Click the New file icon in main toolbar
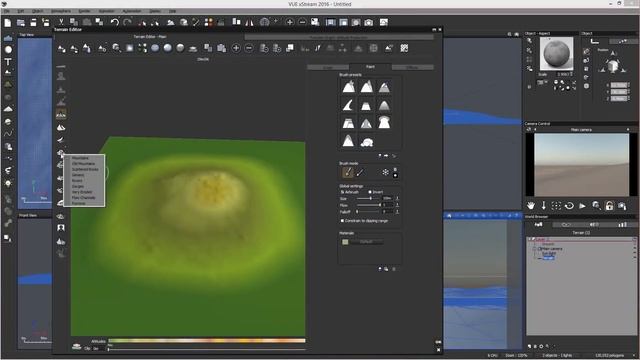Image resolution: width=640 pixels, height=360 pixels. (8, 22)
